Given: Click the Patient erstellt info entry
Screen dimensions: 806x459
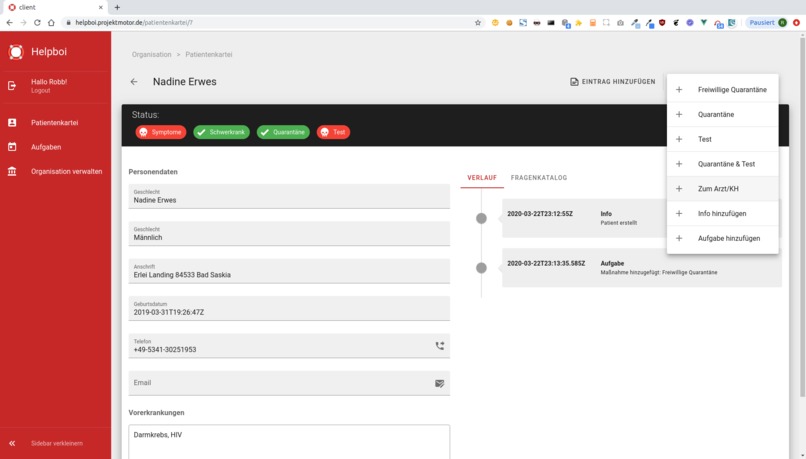Looking at the screenshot, I should (x=619, y=223).
